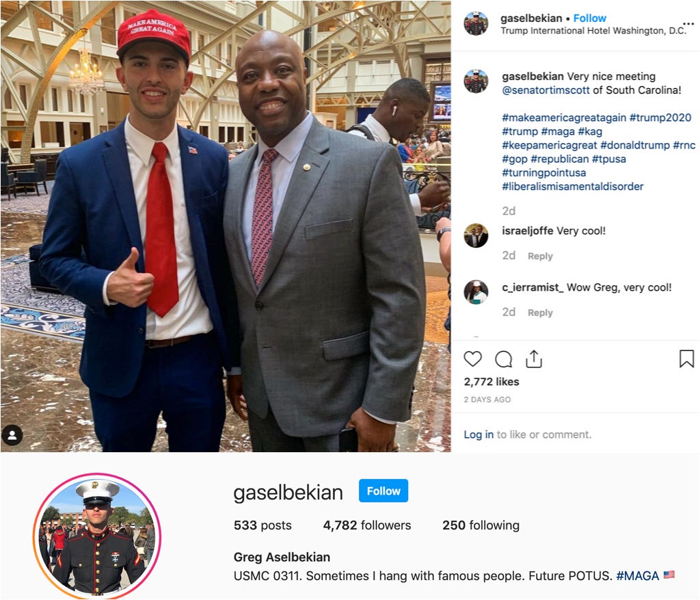Click tagged people icon on photo
Viewport: 700px width, 600px height.
pos(12,436)
